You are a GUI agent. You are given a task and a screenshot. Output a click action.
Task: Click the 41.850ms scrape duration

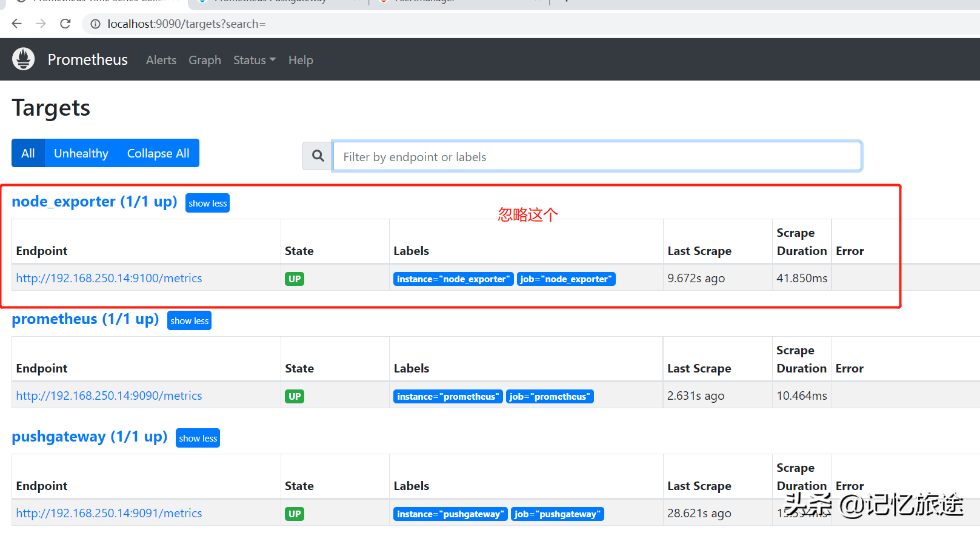coord(802,278)
